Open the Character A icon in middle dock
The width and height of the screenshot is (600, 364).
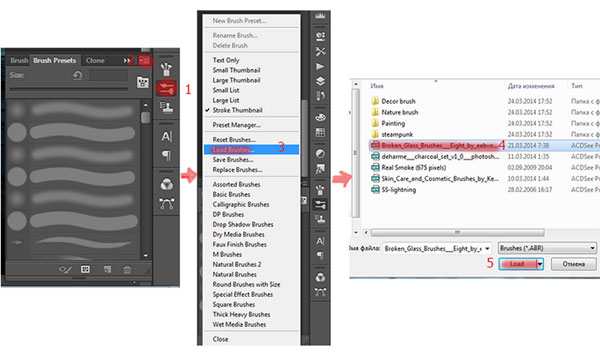(x=320, y=241)
